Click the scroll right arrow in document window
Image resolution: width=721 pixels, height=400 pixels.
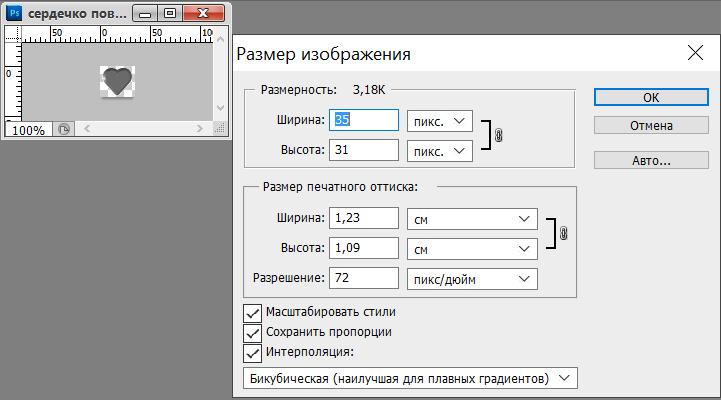pyautogui.click(x=200, y=129)
